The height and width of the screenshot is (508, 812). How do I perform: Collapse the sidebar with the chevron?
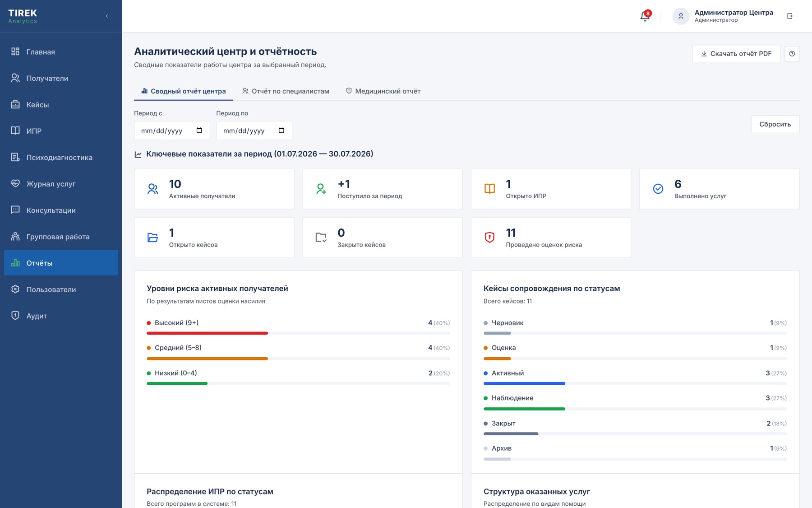click(x=107, y=16)
